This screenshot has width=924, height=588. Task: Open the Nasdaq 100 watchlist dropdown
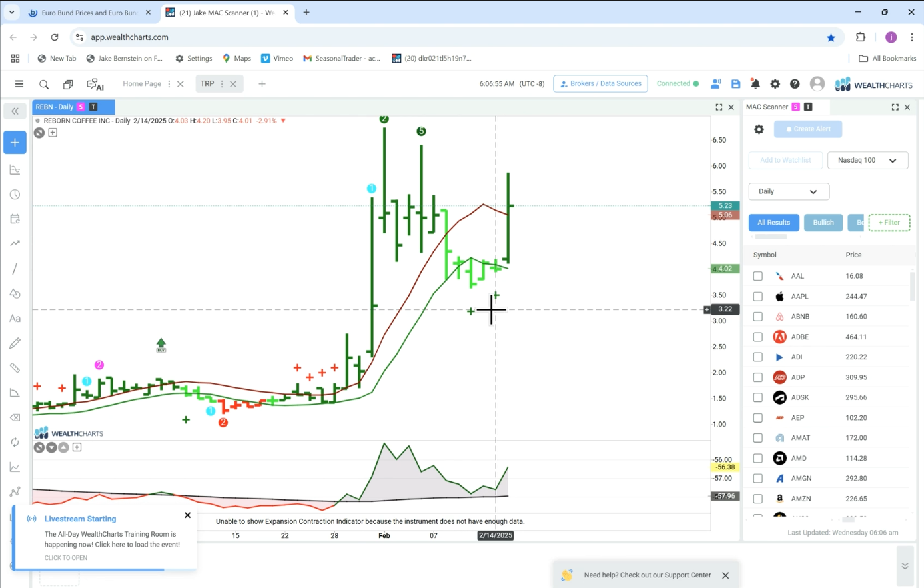tap(867, 160)
